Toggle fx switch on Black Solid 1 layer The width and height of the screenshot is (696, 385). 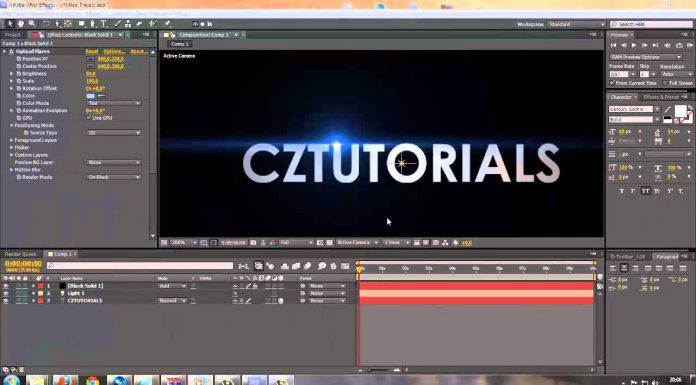(x=255, y=286)
